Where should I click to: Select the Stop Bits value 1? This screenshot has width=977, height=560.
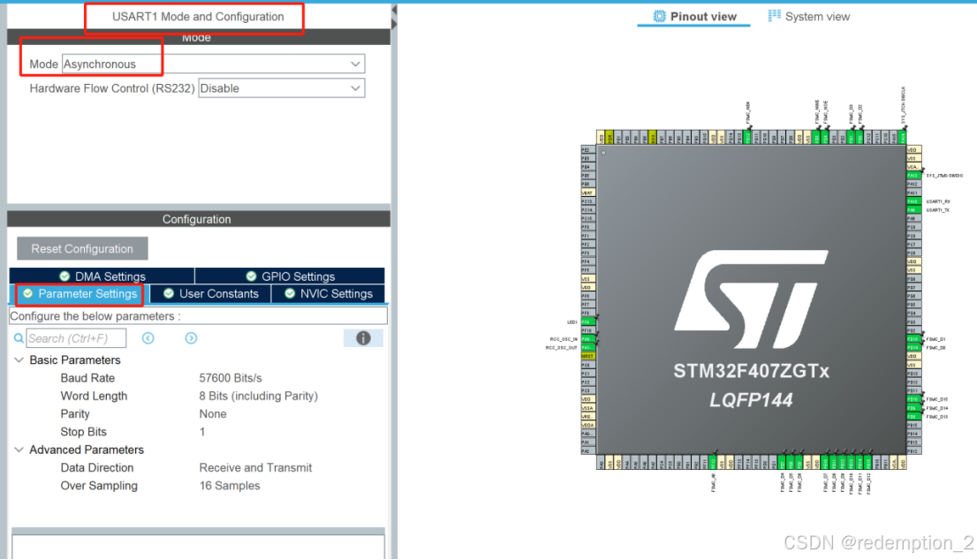(202, 432)
